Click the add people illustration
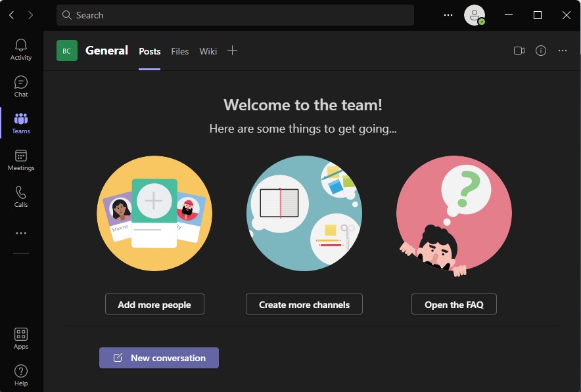 pos(154,213)
